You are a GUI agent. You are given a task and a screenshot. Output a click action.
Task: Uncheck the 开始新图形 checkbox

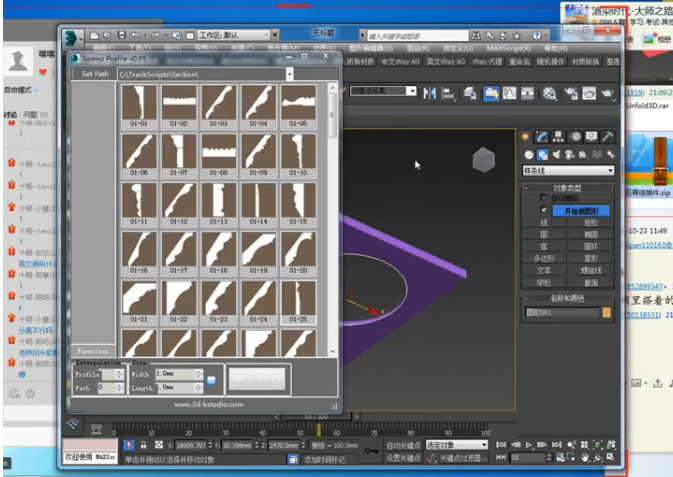click(543, 210)
